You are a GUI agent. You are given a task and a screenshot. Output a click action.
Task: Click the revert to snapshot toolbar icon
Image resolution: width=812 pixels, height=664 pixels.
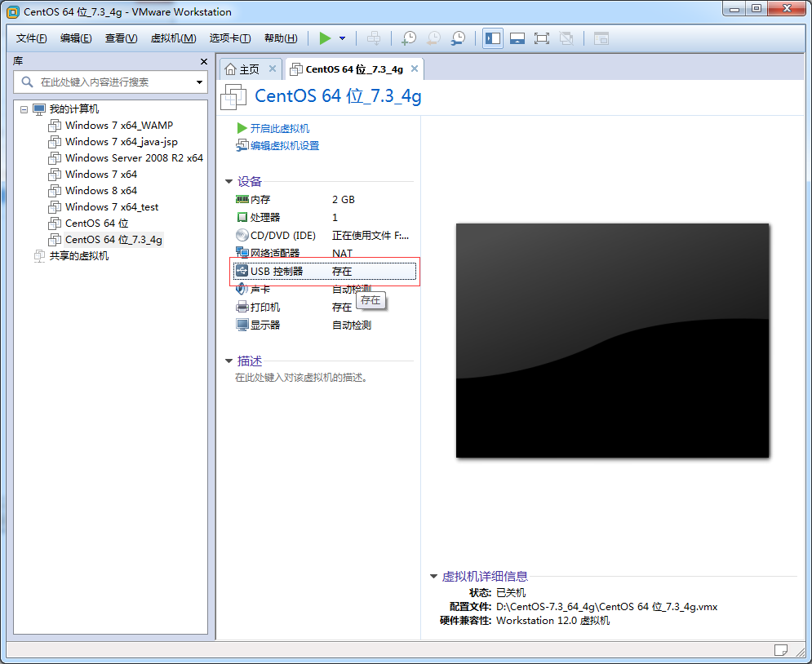point(433,38)
